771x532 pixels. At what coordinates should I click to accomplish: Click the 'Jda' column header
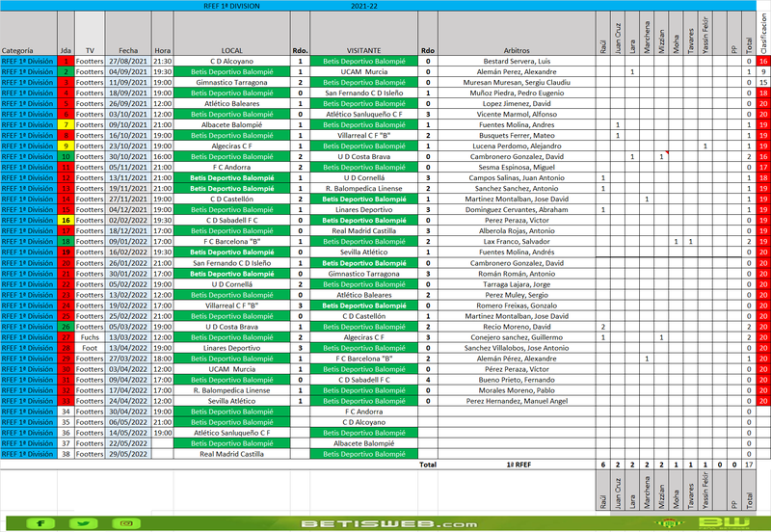point(66,33)
